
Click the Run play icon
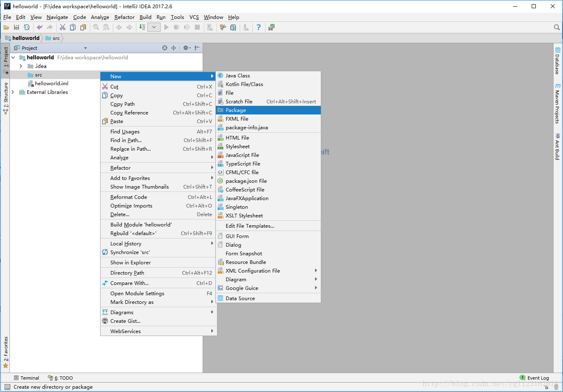166,27
